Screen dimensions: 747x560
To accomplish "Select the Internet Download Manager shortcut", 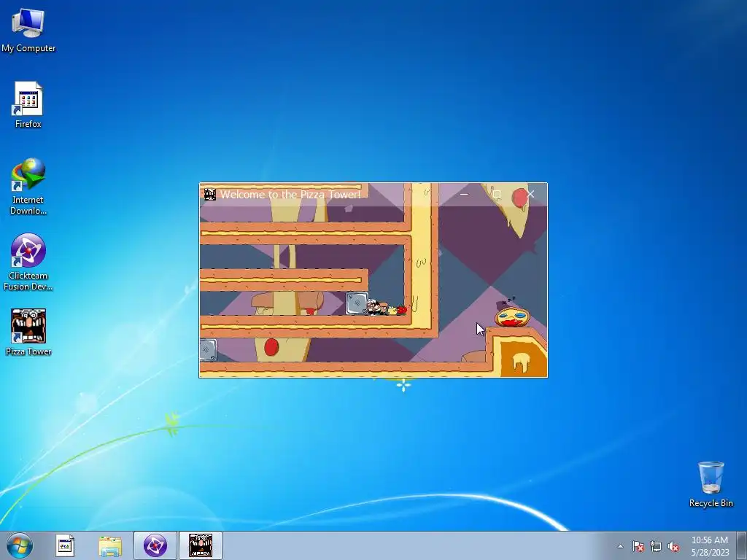I will tap(28, 186).
